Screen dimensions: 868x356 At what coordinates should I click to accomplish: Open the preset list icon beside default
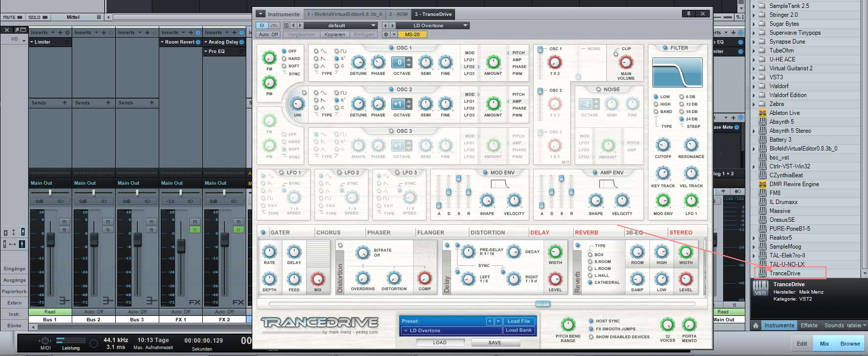point(286,25)
